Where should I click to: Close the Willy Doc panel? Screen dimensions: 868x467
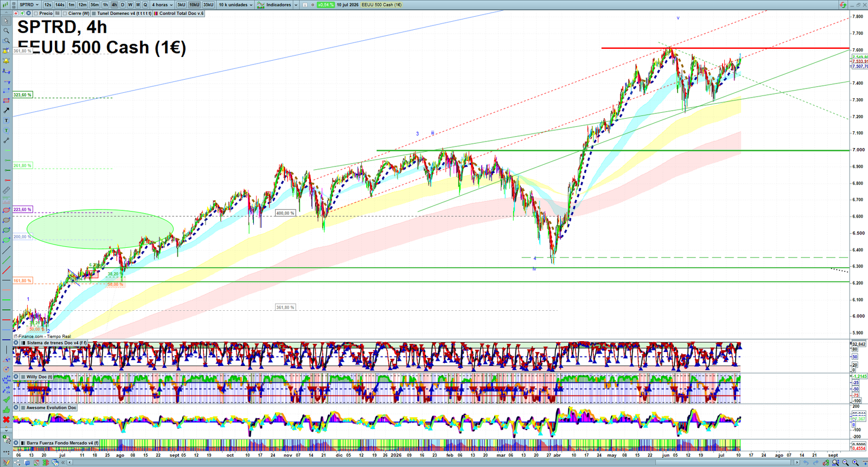[16, 376]
